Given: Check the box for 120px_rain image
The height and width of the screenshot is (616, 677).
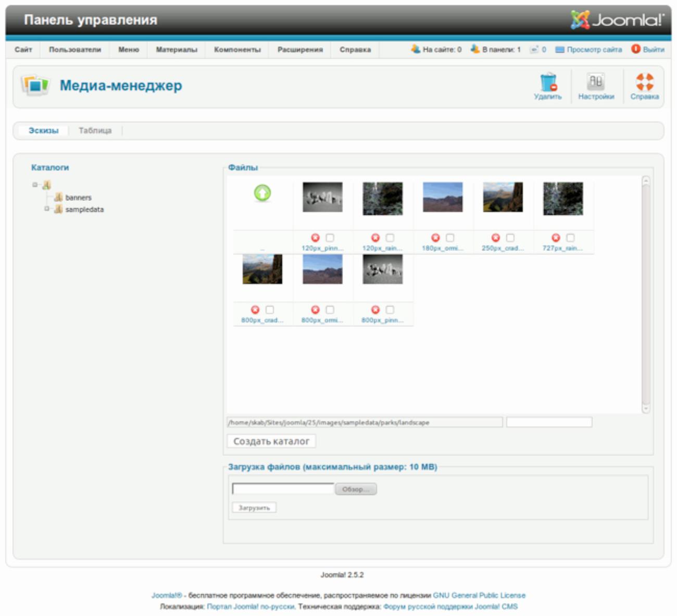Looking at the screenshot, I should click(390, 238).
